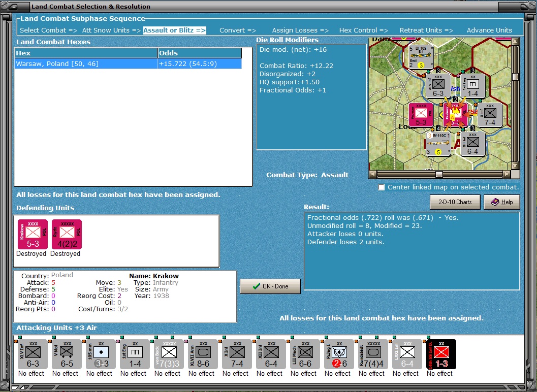Select the Warsaw, Poland combat hex row
The width and height of the screenshot is (537, 392).
pyautogui.click(x=128, y=63)
